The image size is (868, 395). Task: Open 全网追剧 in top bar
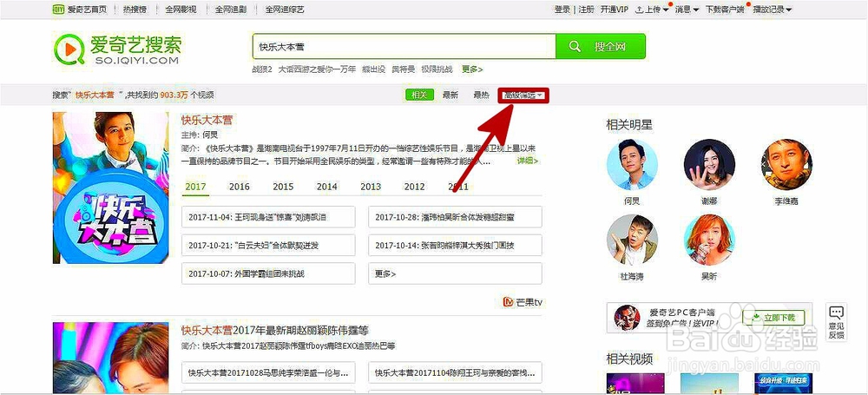(x=231, y=10)
